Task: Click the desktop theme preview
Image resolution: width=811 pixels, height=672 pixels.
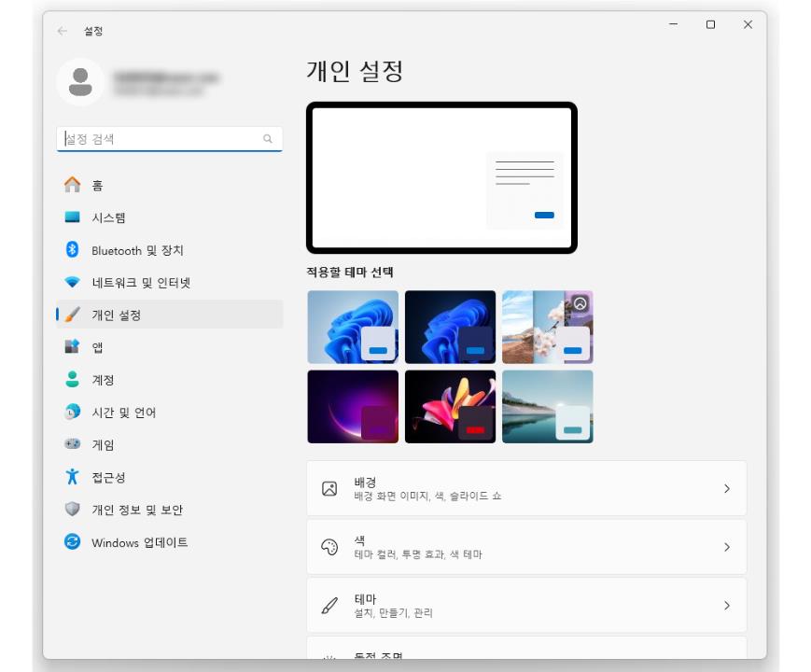Action: (x=441, y=177)
